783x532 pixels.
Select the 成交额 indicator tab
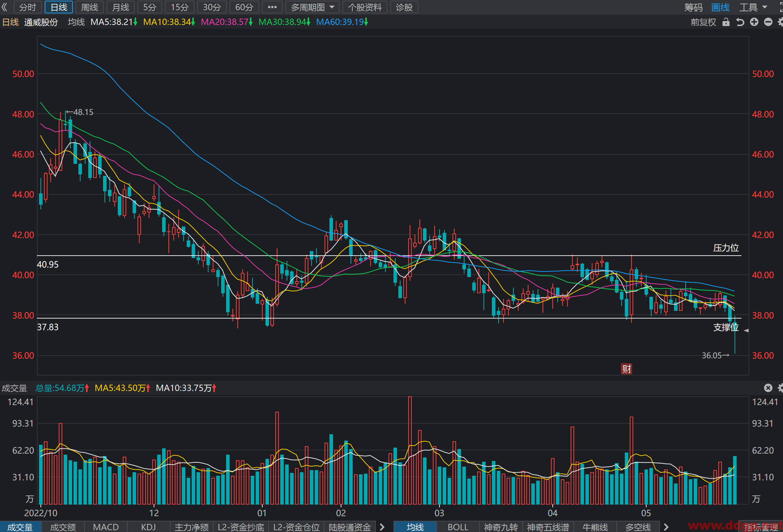(63, 527)
